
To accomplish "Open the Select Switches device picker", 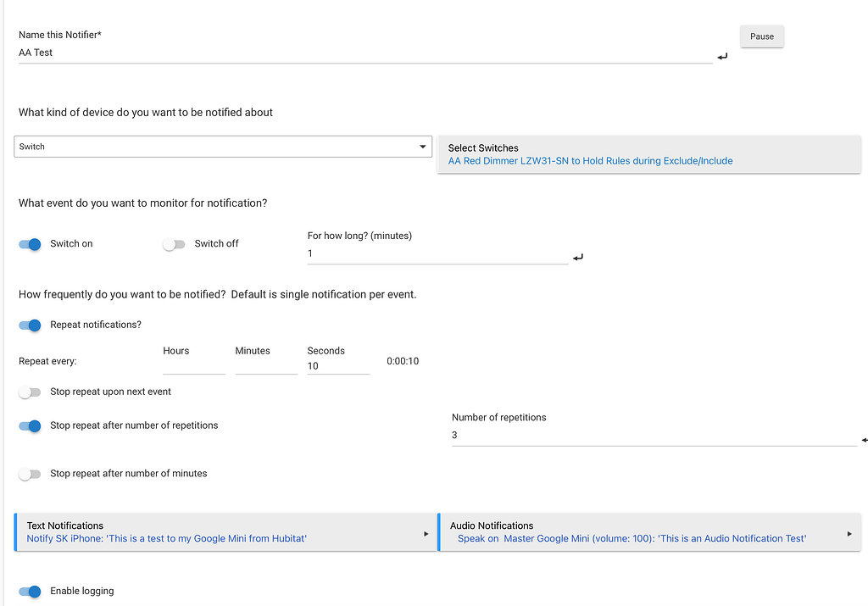I will 648,154.
